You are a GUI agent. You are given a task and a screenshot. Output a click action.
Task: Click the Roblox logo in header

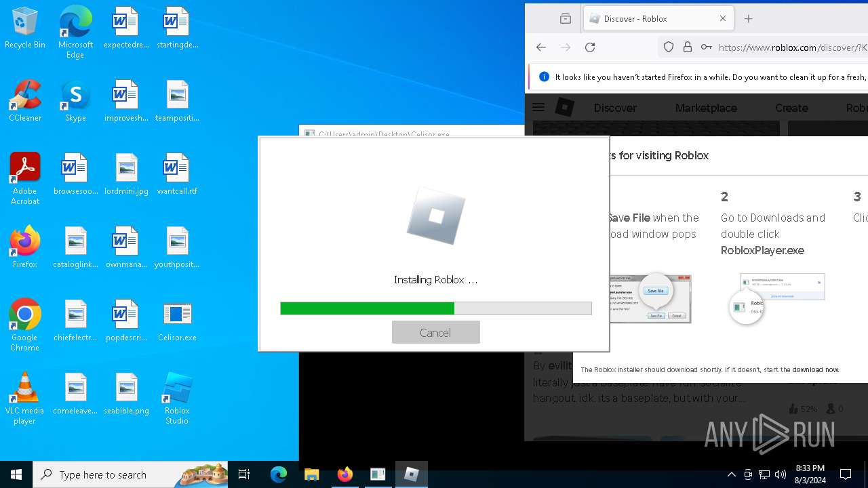[x=565, y=107]
